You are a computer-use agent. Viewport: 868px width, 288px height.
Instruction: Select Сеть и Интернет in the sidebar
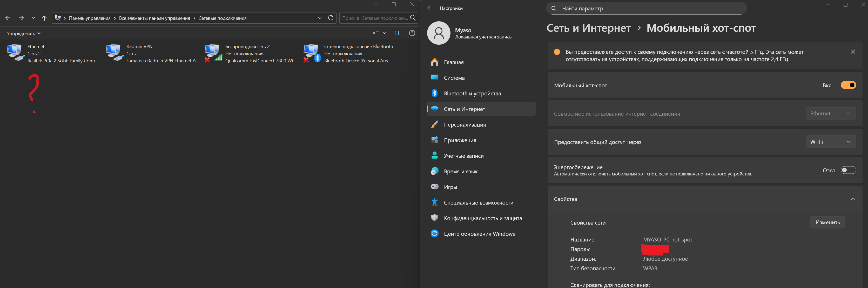click(481, 109)
